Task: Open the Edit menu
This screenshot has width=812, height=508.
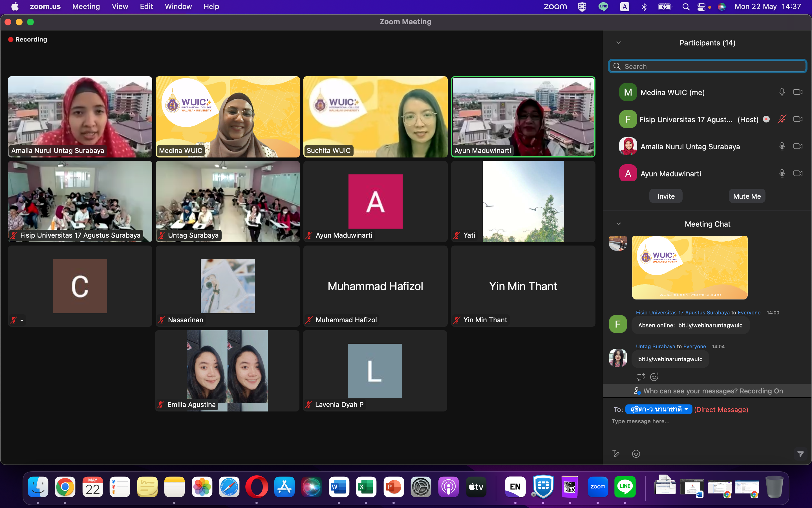Action: pyautogui.click(x=146, y=6)
